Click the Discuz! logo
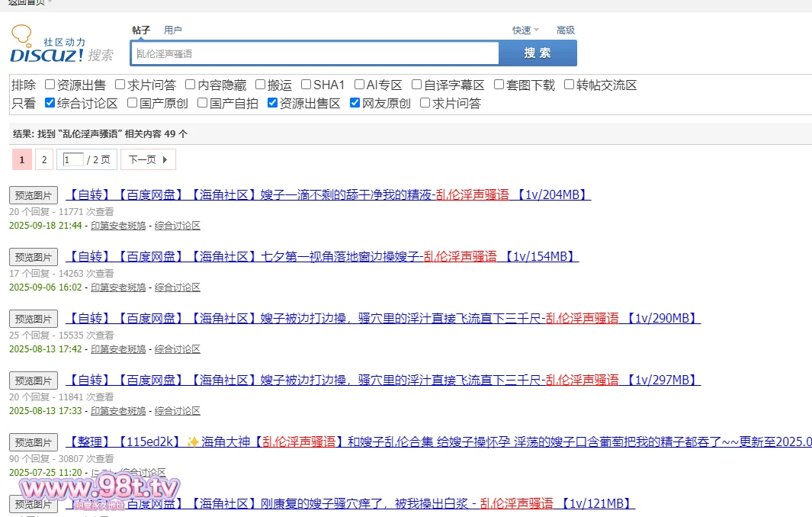Viewport: 812px width, 517px height. [x=61, y=45]
